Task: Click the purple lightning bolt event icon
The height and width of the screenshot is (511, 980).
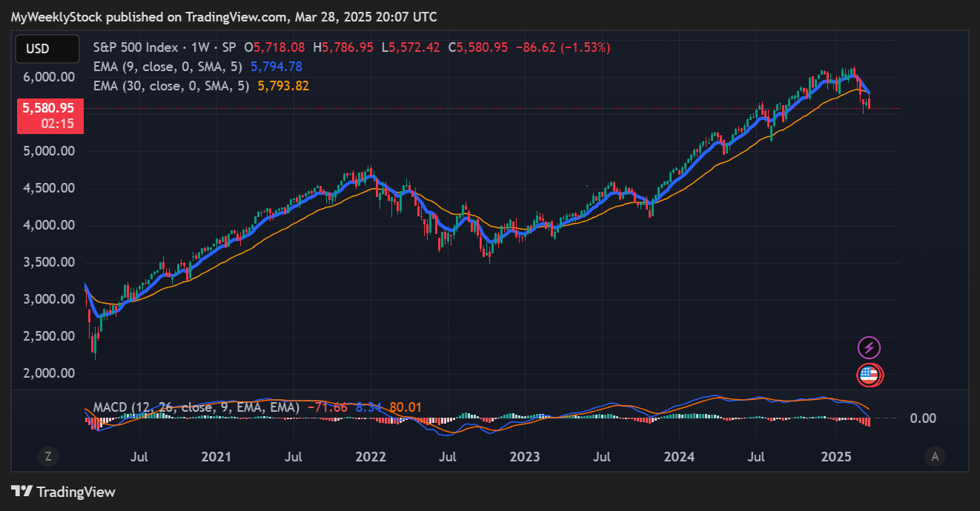Action: tap(869, 347)
